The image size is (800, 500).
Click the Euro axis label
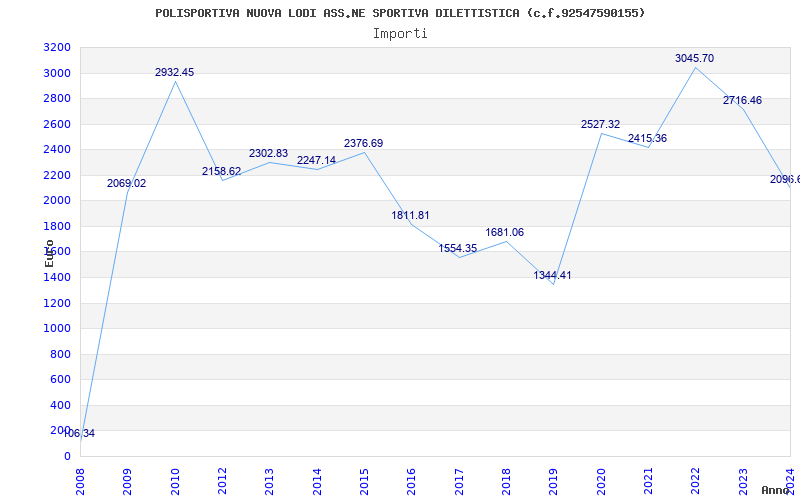point(49,253)
